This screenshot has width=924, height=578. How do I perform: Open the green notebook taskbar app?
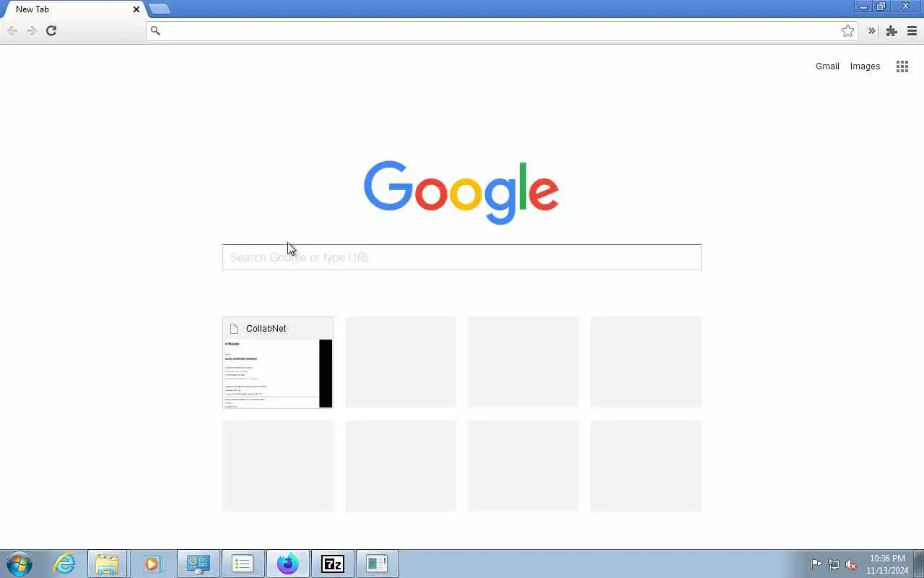pyautogui.click(x=377, y=564)
